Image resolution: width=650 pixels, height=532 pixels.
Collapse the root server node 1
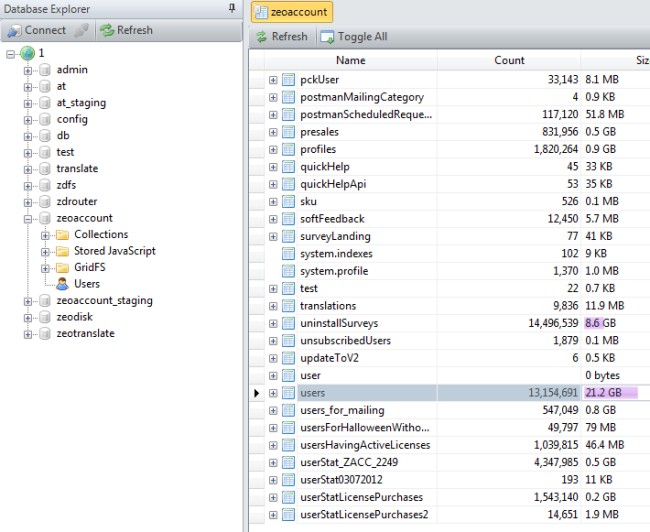pos(10,54)
